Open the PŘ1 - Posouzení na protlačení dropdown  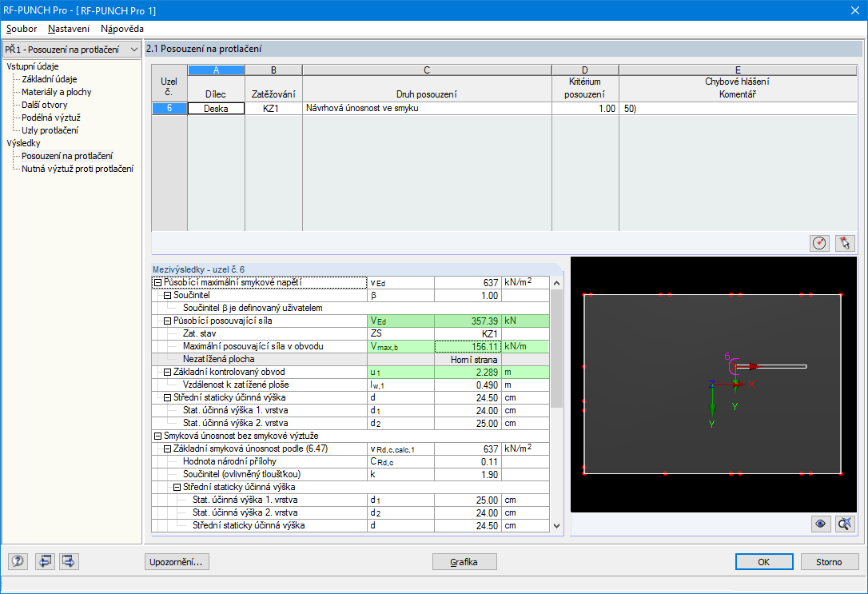click(71, 50)
